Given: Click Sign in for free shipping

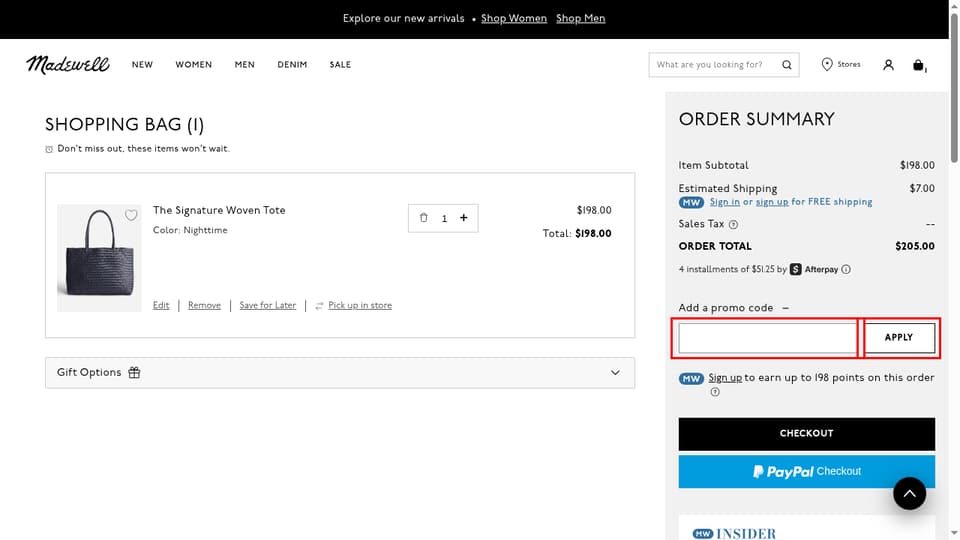Looking at the screenshot, I should (x=724, y=202).
